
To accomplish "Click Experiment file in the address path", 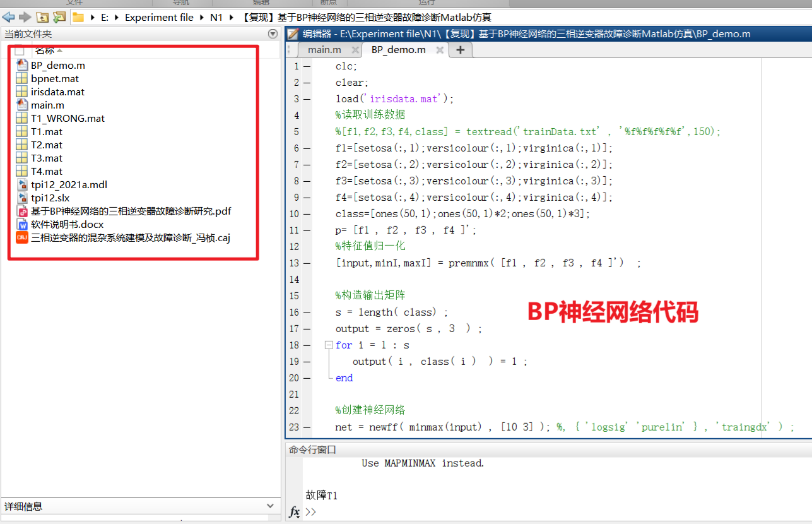I will tap(159, 18).
